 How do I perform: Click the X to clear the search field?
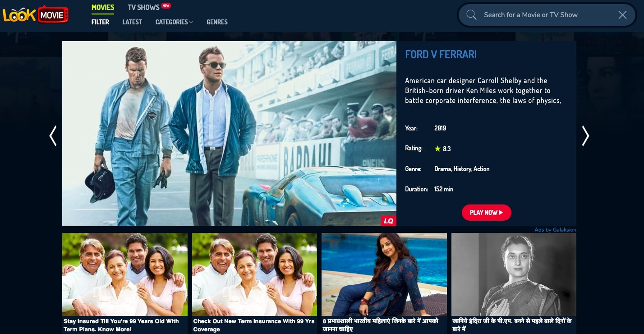pyautogui.click(x=623, y=14)
